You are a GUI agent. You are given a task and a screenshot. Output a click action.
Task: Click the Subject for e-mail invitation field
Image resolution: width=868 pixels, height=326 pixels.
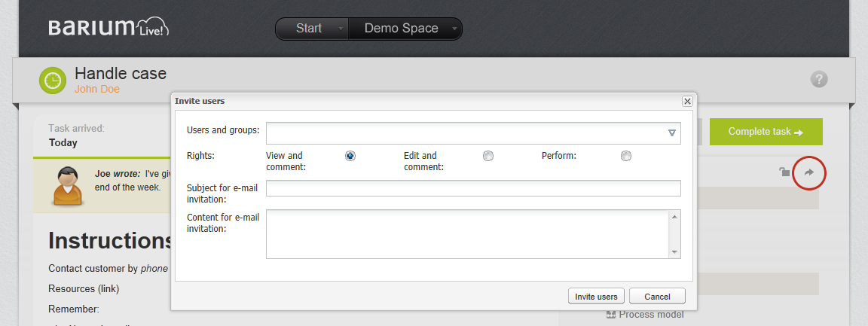pos(473,188)
